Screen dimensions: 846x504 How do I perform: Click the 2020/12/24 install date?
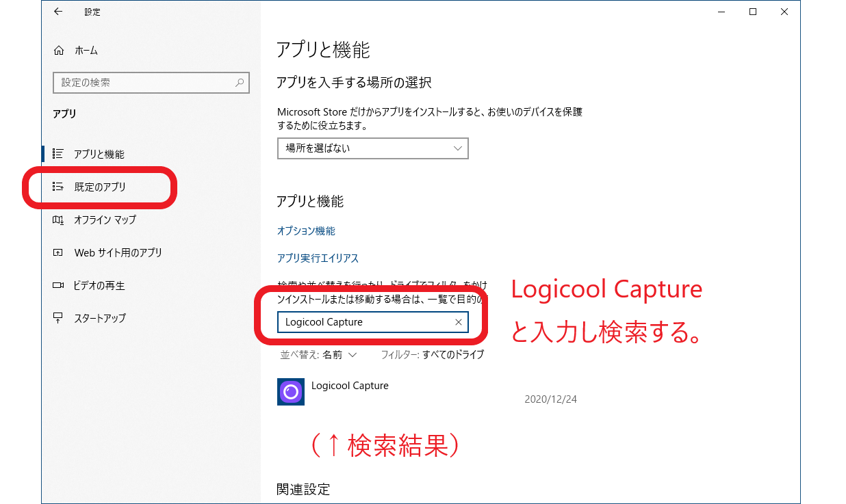click(x=551, y=399)
